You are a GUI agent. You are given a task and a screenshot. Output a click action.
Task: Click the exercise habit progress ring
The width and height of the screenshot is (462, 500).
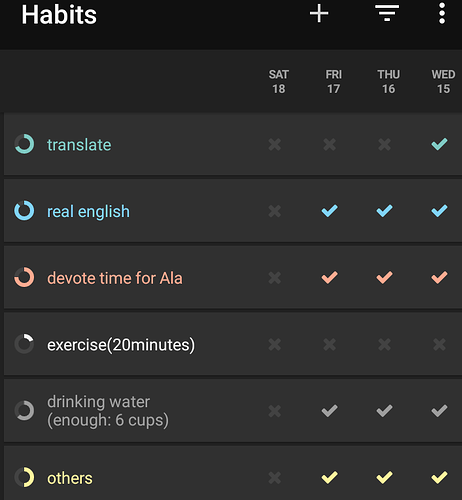tap(24, 344)
